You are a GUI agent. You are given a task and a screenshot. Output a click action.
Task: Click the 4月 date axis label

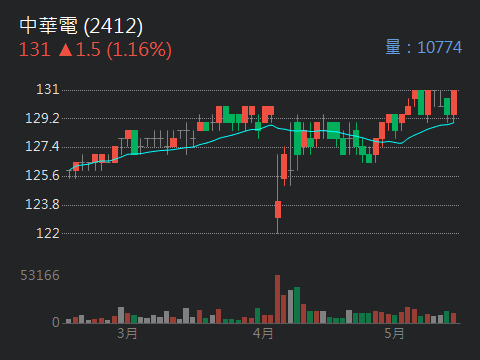263,333
